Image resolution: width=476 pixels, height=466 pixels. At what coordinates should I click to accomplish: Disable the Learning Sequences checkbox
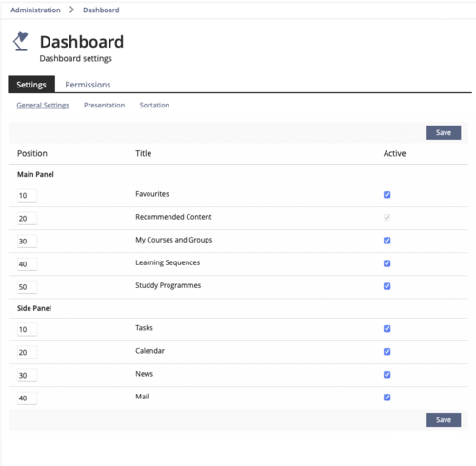point(387,263)
